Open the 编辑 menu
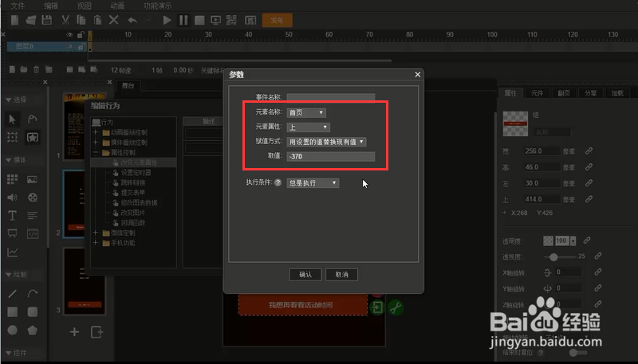Image resolution: width=638 pixels, height=364 pixels. tap(51, 6)
